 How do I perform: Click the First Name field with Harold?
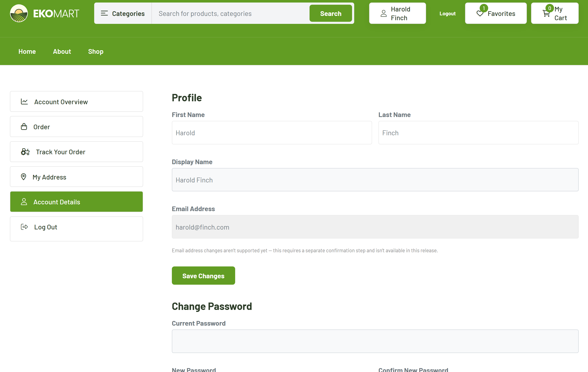[272, 133]
